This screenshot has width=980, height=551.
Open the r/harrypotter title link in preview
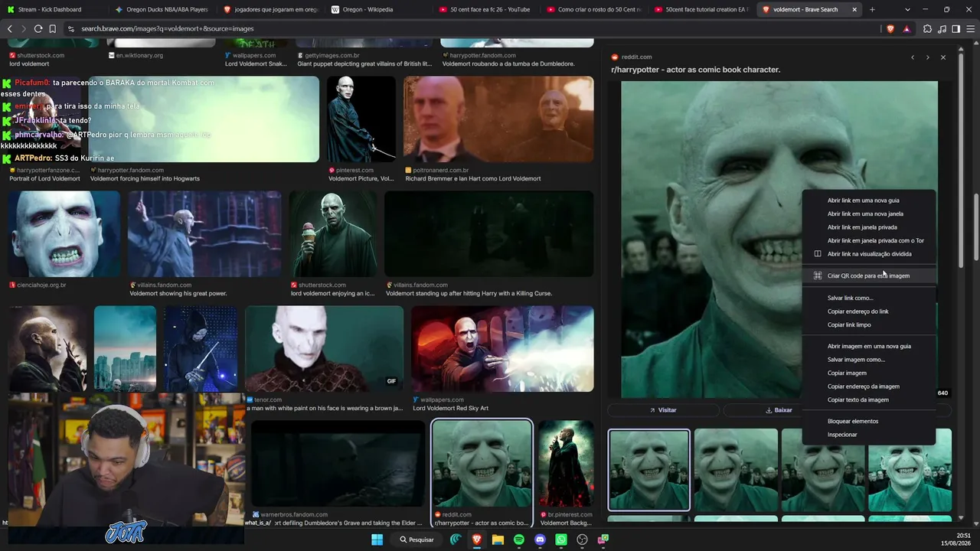pyautogui.click(x=695, y=70)
